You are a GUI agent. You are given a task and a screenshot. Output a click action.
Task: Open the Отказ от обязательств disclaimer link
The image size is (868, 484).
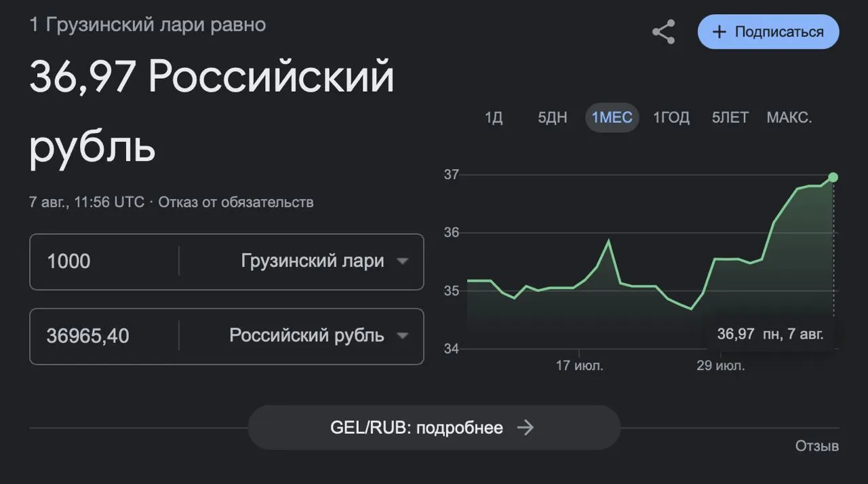point(236,202)
